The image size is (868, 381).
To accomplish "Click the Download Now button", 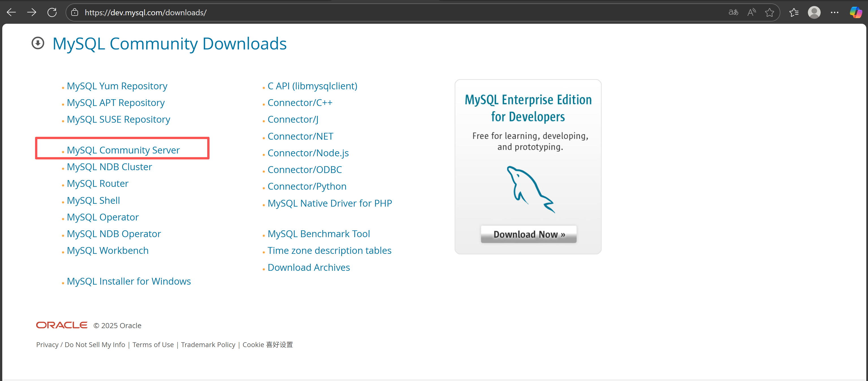I will coord(528,234).
